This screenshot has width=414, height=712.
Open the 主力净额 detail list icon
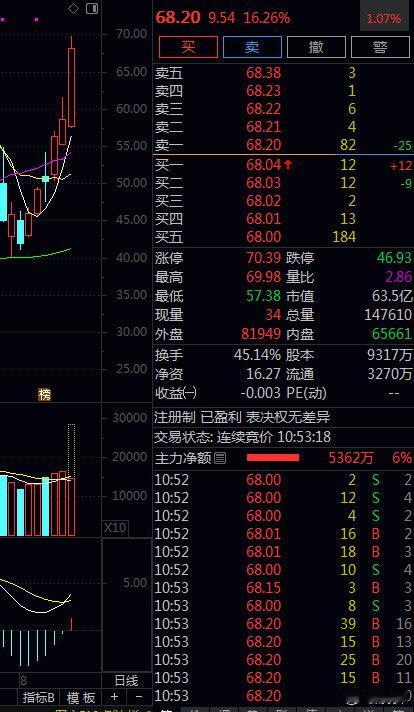click(220, 458)
